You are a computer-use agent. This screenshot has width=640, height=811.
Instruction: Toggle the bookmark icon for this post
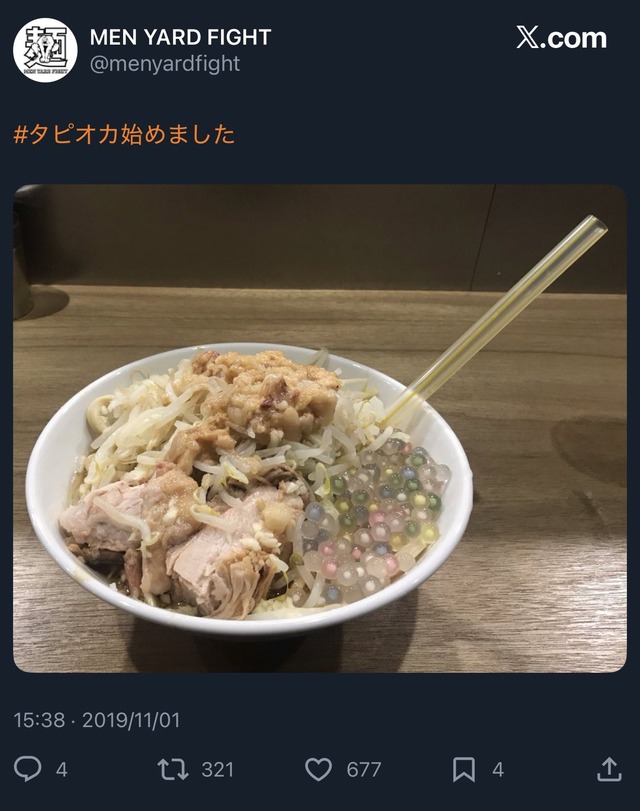click(x=464, y=770)
